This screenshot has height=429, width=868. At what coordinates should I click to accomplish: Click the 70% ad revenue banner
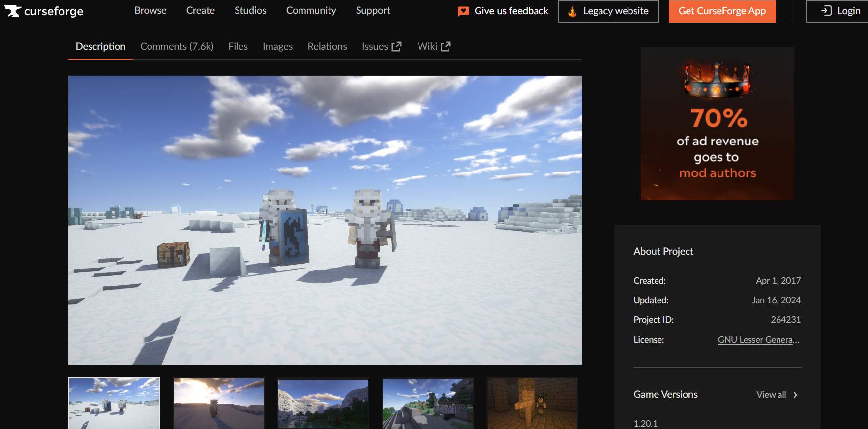click(x=717, y=124)
